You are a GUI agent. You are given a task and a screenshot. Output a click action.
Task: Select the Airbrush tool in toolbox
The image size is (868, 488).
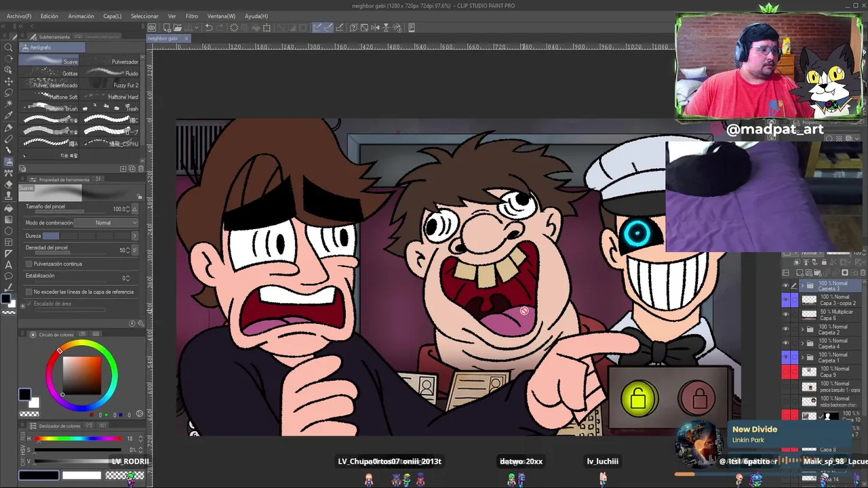pyautogui.click(x=9, y=162)
